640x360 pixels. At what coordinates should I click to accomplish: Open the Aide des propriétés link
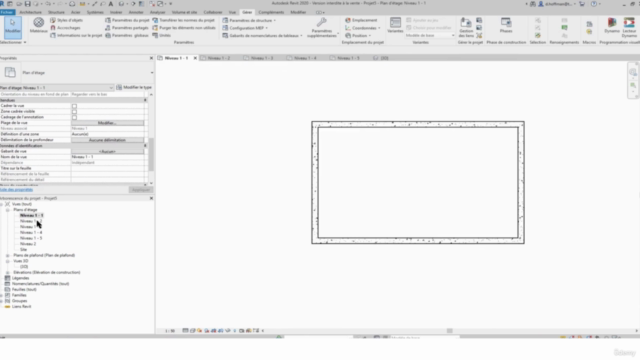[x=16, y=190]
